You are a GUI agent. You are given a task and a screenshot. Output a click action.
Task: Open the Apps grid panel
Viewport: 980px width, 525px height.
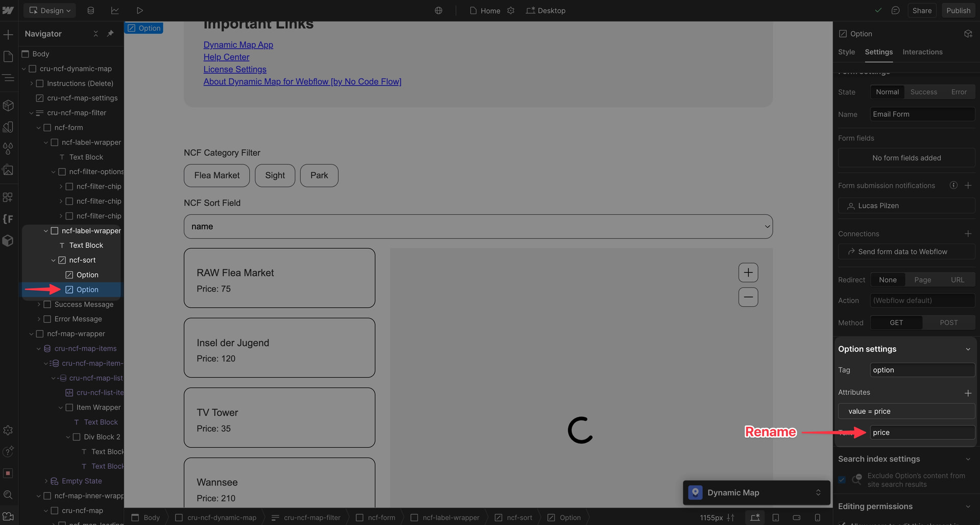[x=8, y=197]
